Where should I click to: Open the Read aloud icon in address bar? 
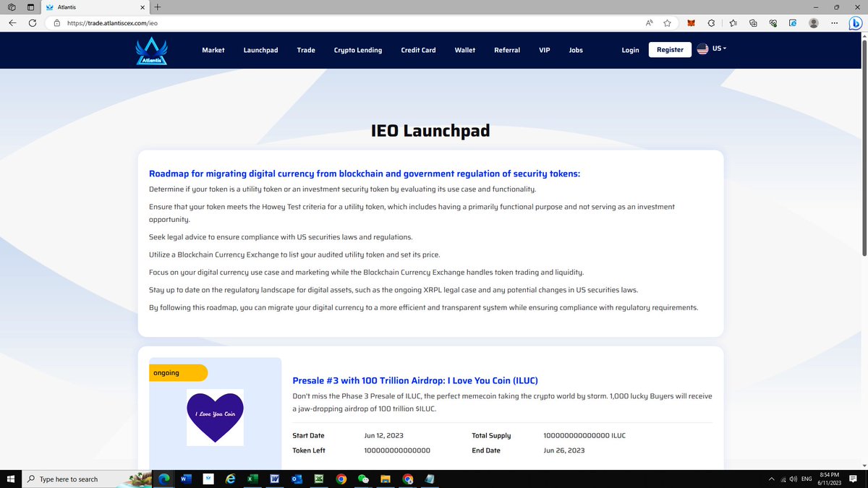[x=650, y=23]
